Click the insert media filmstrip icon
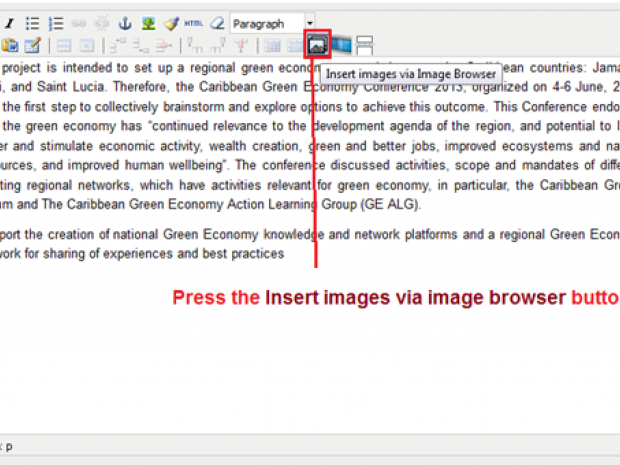620x465 pixels. (342, 45)
